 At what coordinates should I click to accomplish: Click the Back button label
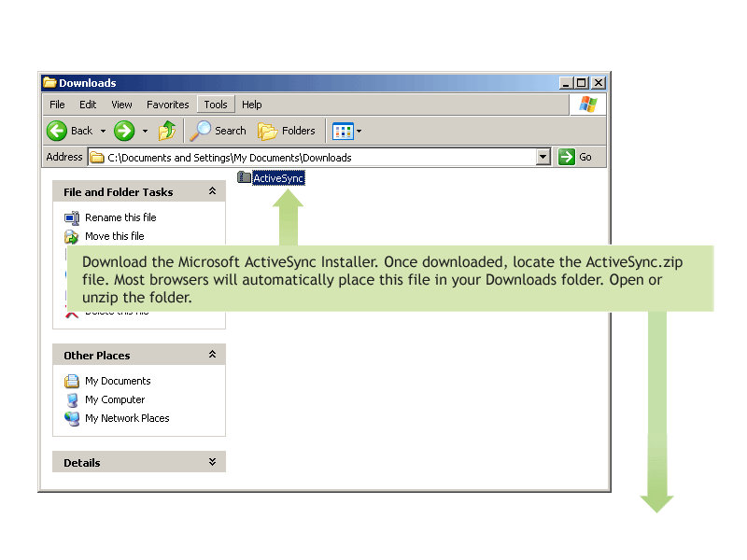(x=81, y=131)
